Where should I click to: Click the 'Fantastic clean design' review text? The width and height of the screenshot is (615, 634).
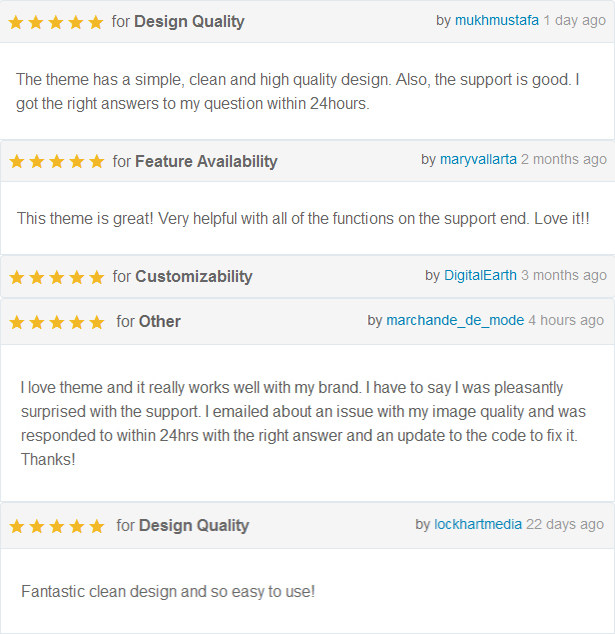(x=168, y=592)
